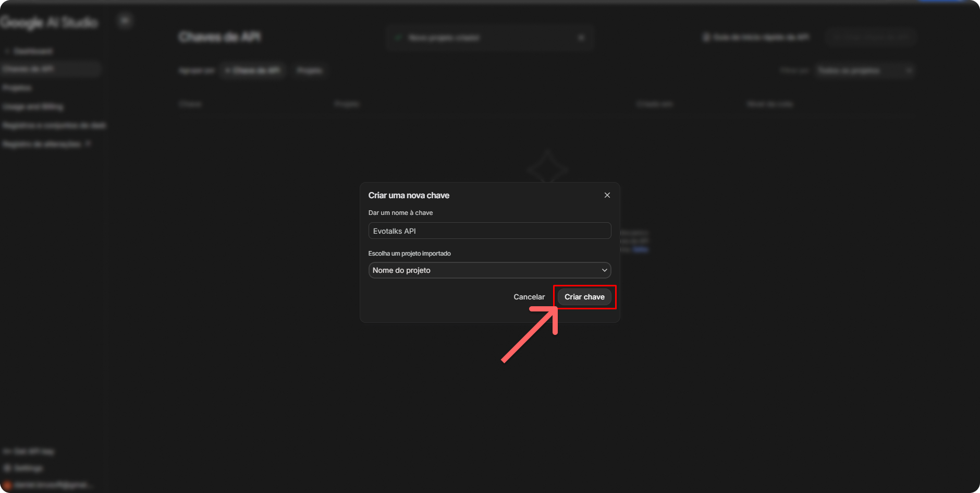Open the 'Todos os projetos' filter dropdown
The image size is (980, 493).
click(x=864, y=70)
